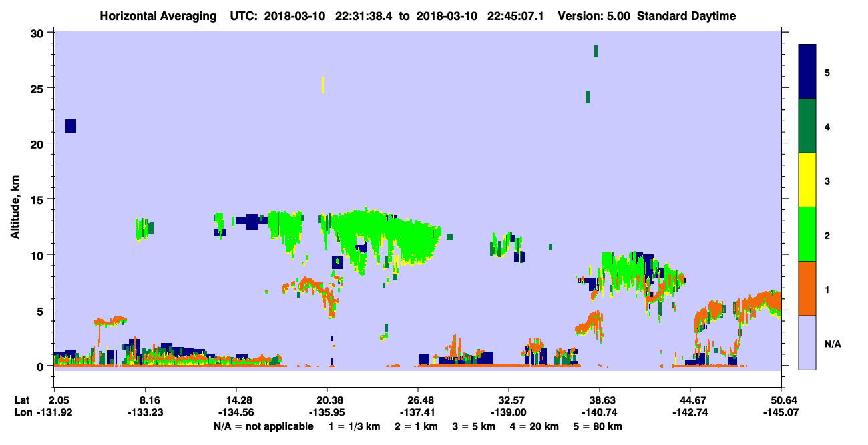Screen dimensions: 868x445
Task: Click the longitude value "-140.74"
Action: (600, 412)
